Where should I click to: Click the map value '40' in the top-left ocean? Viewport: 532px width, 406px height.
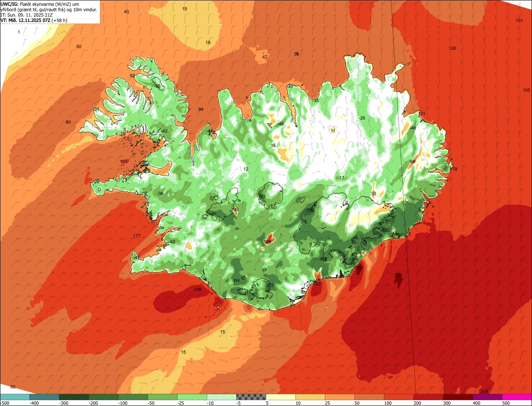[x=126, y=12]
